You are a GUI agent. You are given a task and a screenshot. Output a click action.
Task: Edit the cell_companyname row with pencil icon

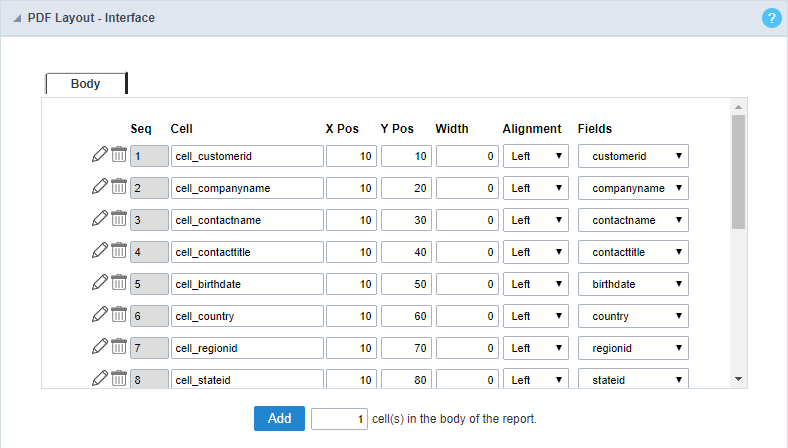(x=100, y=187)
